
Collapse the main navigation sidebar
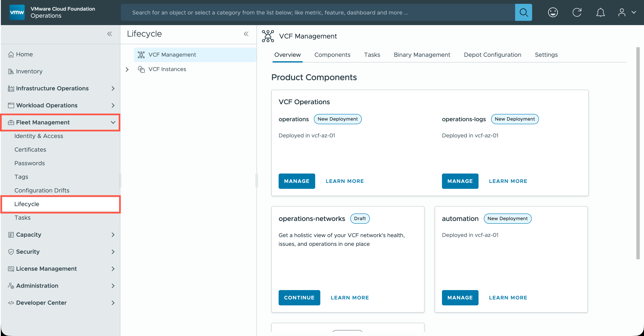110,34
